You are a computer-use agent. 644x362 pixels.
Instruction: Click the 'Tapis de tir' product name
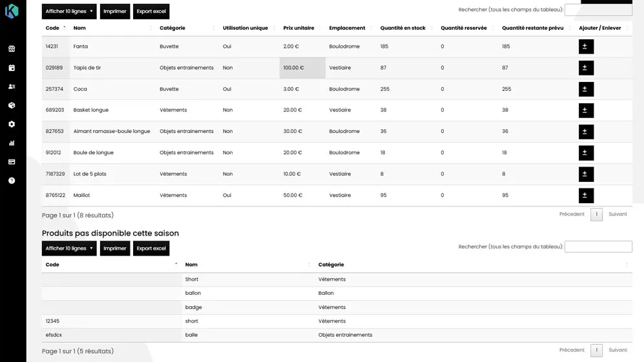(x=87, y=68)
